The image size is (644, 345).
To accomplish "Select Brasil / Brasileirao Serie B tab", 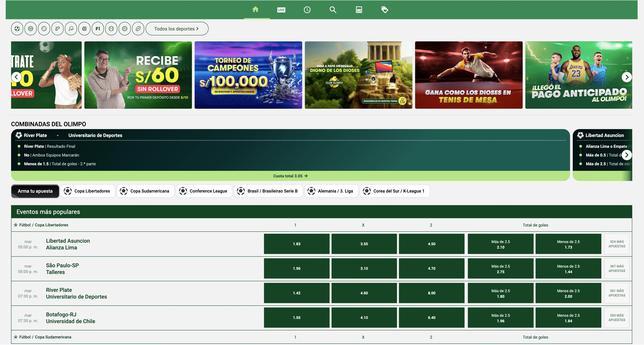I will click(x=268, y=191).
